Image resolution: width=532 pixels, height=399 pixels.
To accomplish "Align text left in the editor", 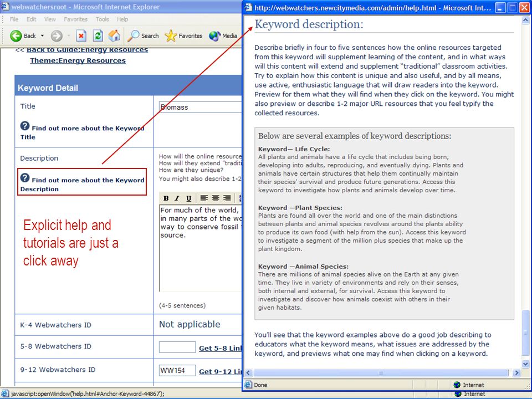I will pos(204,198).
